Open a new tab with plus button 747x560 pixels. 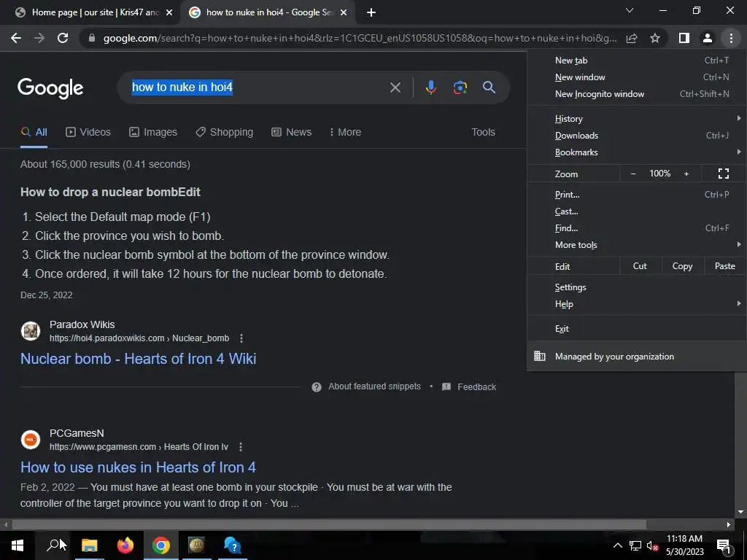pyautogui.click(x=371, y=12)
